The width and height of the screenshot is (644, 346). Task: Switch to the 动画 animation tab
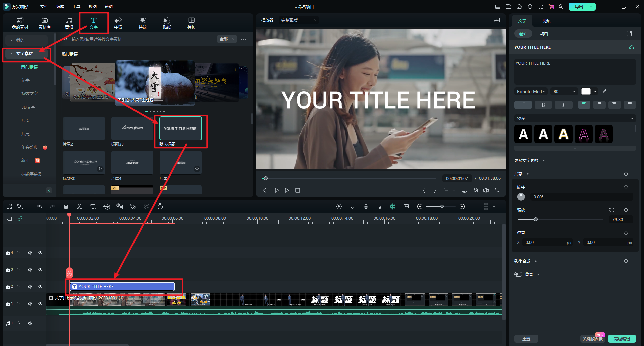tap(544, 34)
